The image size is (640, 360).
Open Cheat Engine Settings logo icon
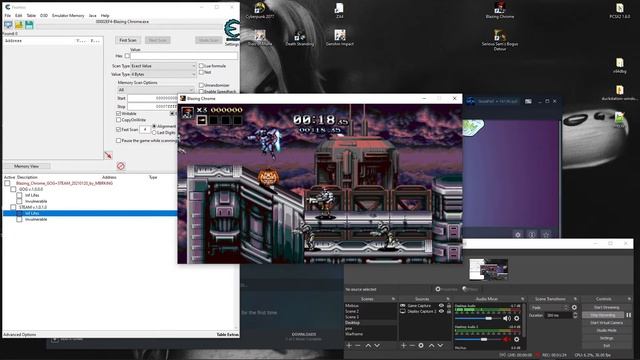point(231,31)
